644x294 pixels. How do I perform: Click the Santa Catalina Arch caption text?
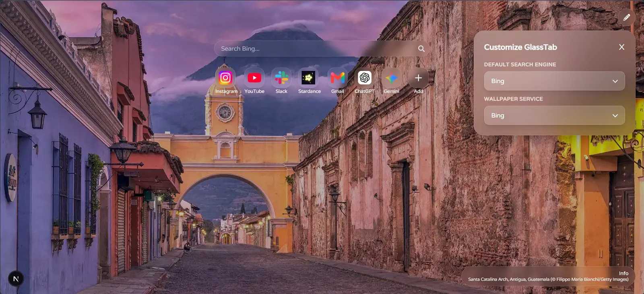coord(548,279)
